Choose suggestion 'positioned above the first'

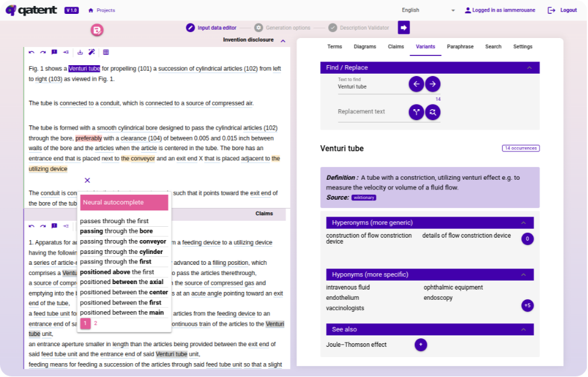pyautogui.click(x=116, y=272)
